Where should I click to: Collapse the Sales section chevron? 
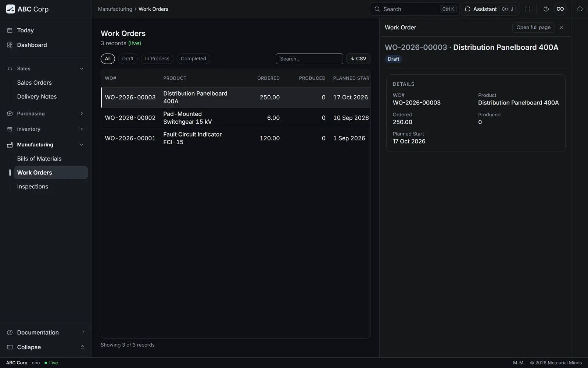(82, 69)
